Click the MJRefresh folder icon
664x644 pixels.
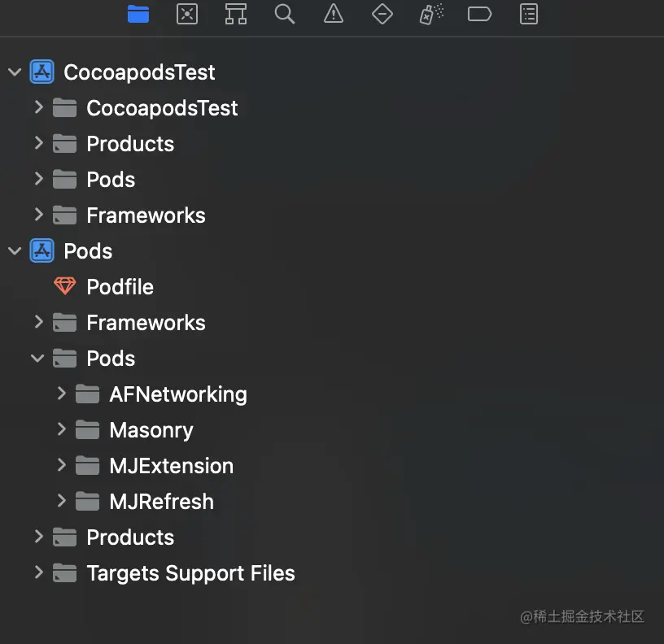point(88,502)
